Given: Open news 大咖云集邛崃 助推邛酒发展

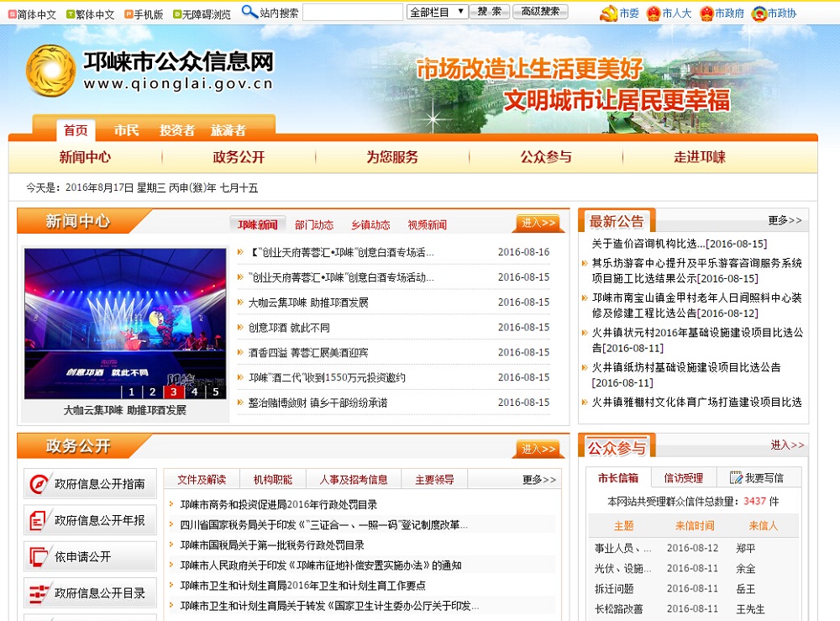Looking at the screenshot, I should [308, 303].
